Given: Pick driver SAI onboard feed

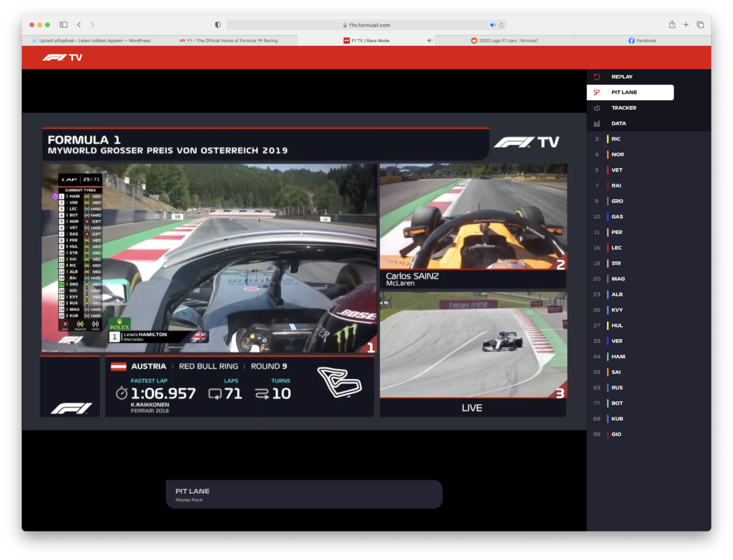Looking at the screenshot, I should [x=630, y=372].
